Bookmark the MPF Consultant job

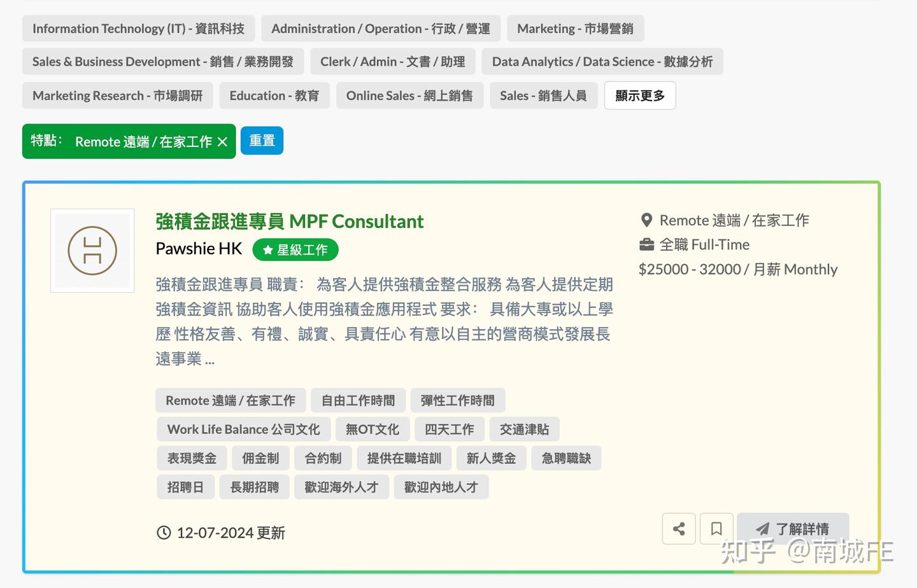pos(716,529)
